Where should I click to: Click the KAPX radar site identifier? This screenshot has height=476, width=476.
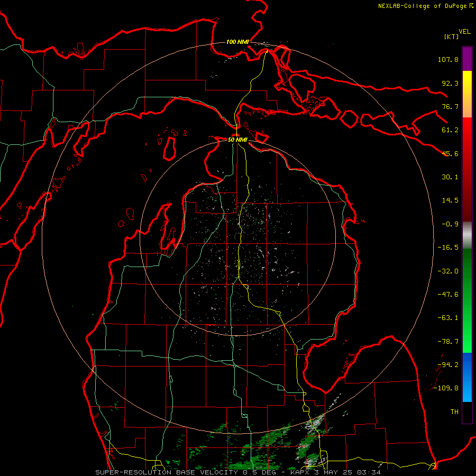pos(300,472)
